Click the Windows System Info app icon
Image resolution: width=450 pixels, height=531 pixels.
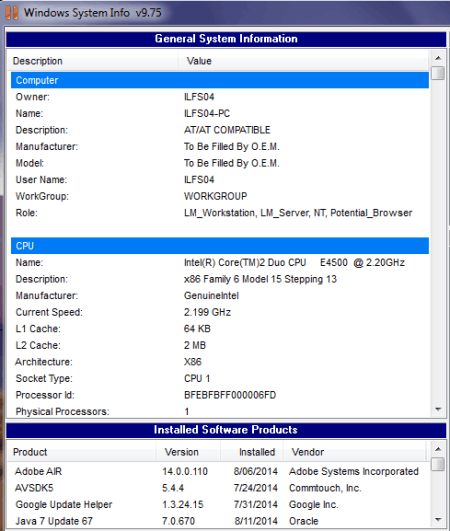(12, 13)
